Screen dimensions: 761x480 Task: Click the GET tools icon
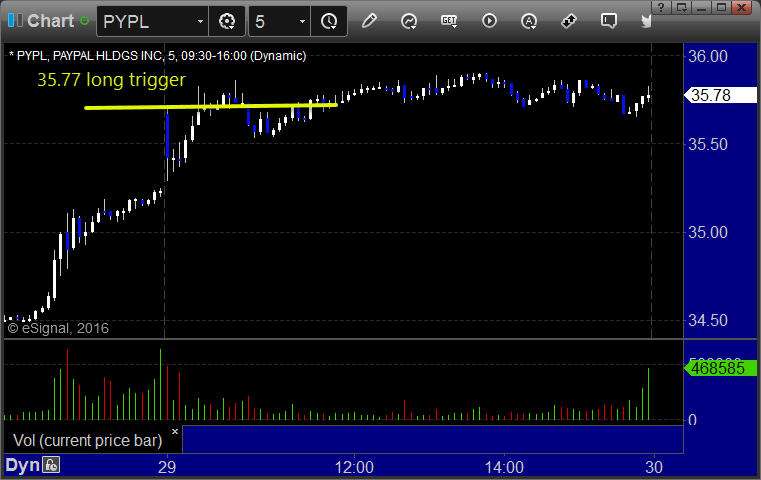click(x=449, y=21)
